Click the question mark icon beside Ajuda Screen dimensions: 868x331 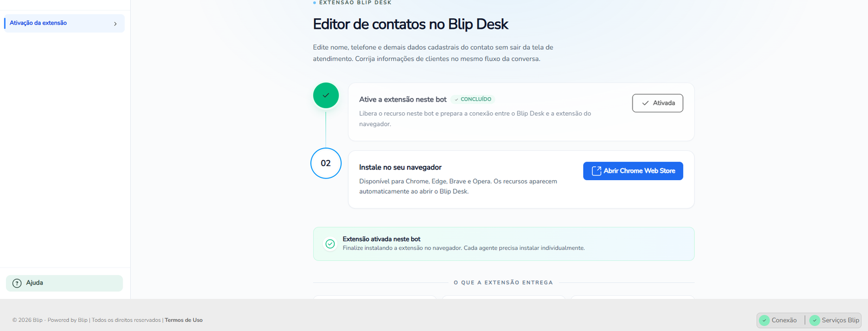click(17, 283)
